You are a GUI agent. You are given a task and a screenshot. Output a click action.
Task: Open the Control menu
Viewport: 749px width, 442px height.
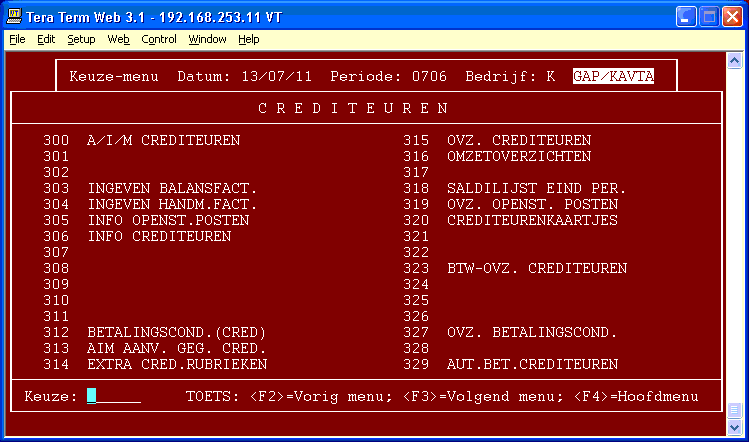click(159, 39)
